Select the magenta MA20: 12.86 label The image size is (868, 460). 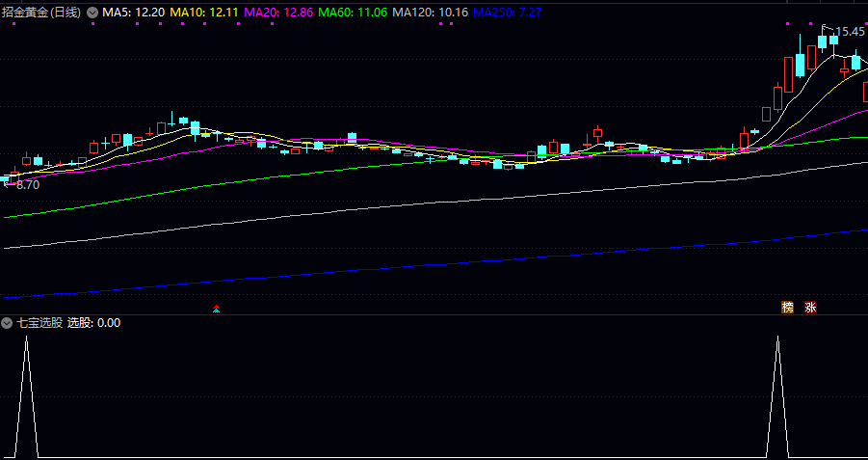(278, 13)
